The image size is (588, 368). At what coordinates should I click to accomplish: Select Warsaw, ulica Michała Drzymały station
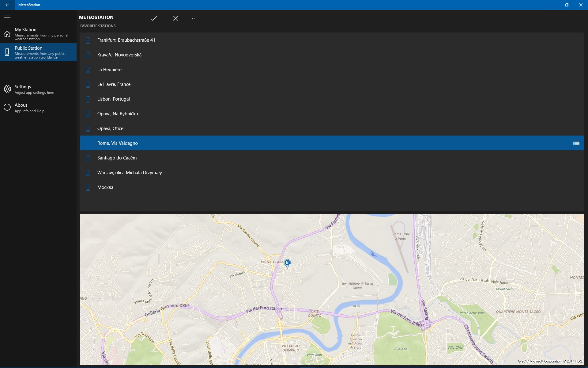(x=130, y=172)
